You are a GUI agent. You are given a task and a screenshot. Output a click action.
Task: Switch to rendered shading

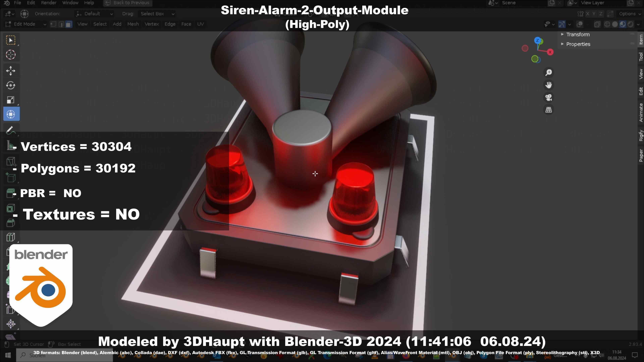(x=630, y=24)
